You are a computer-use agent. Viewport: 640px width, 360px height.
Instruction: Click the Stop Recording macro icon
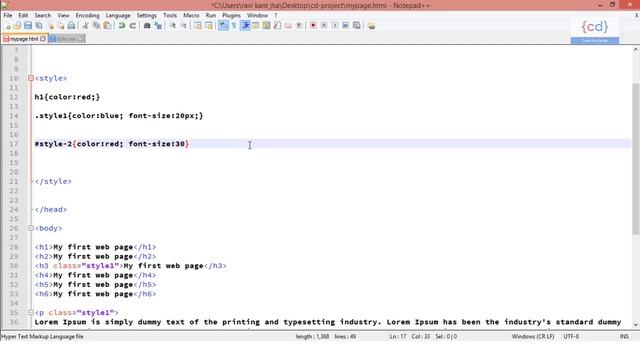(x=324, y=26)
